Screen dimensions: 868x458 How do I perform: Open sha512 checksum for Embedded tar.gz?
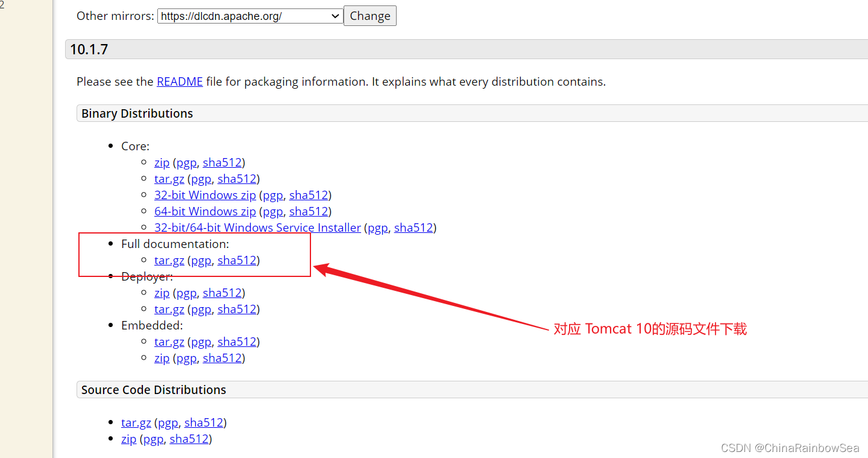(237, 342)
